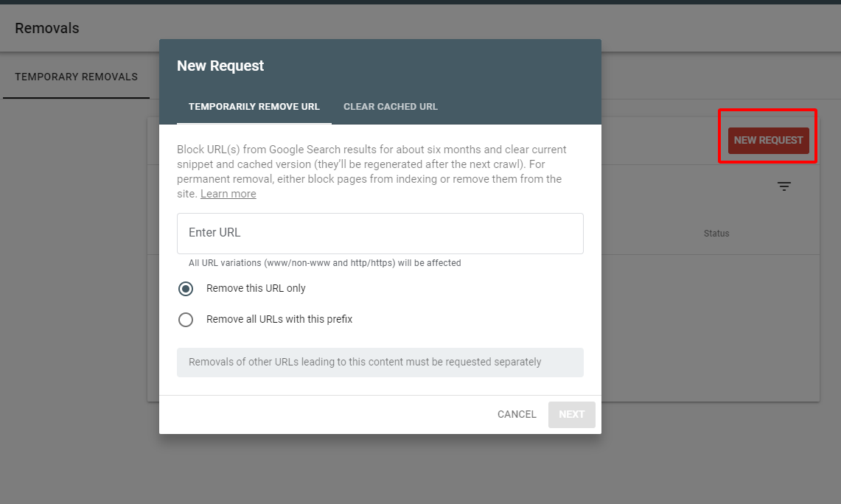Click the 'Enter URL' placeholder text
The image size is (841, 504).
tap(214, 232)
